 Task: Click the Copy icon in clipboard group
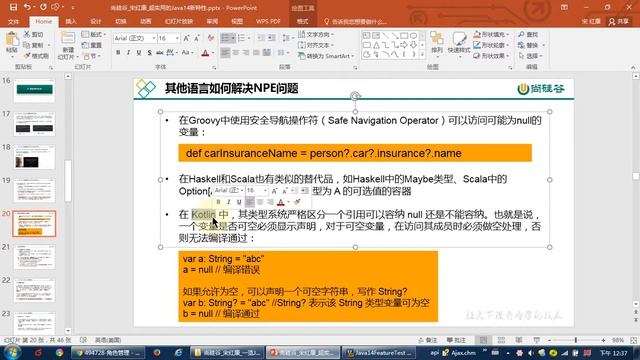point(27,45)
